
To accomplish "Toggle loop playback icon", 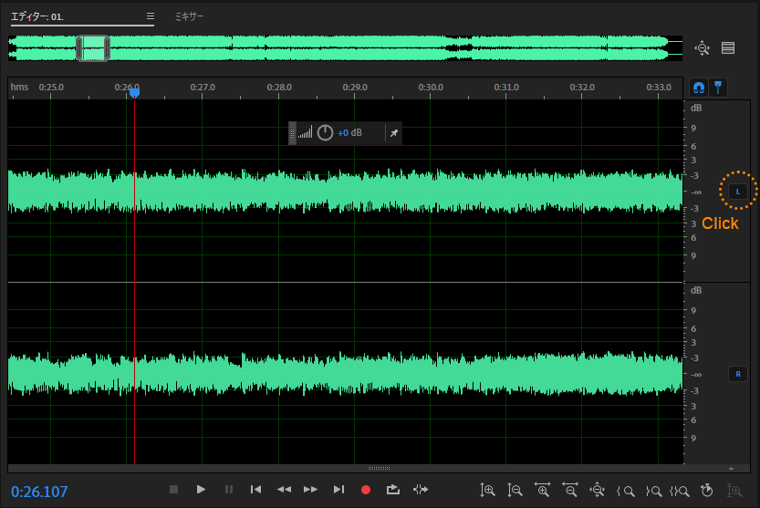I will (393, 490).
